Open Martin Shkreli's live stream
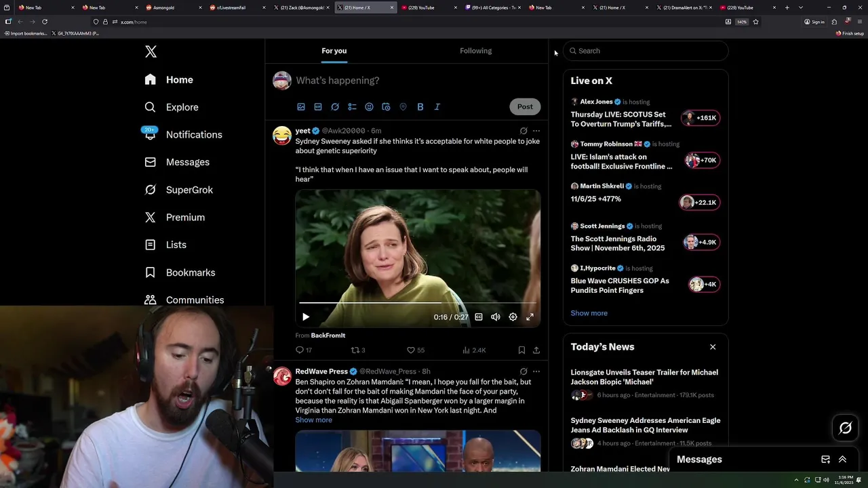Screen dimensions: 868x488 645,197
